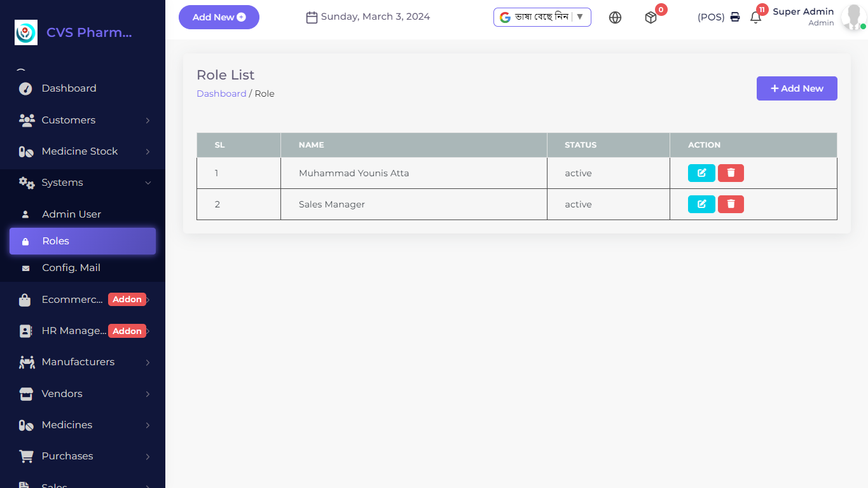Open the globe language icon
Image resolution: width=868 pixels, height=488 pixels.
[x=615, y=18]
